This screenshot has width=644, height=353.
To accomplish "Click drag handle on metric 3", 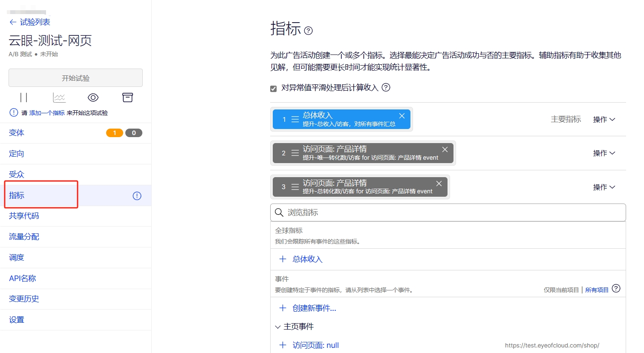I will coord(295,187).
